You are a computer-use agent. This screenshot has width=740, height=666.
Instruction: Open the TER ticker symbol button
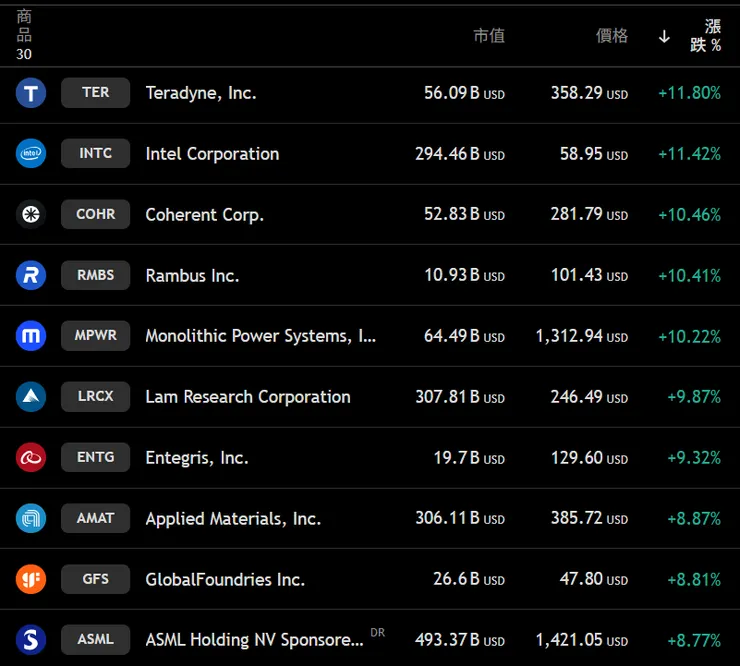click(95, 92)
